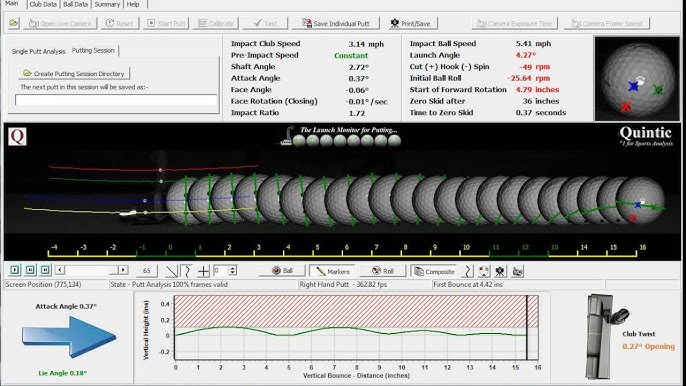Viewport: 686px width, 386px height.
Task: Click Create Putting Session Directory button
Action: click(74, 73)
